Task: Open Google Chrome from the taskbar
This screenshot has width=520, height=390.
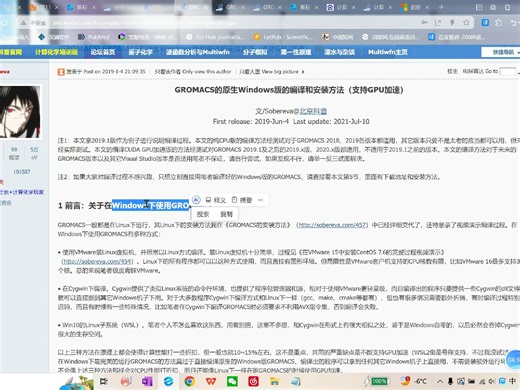Action: pos(190,381)
